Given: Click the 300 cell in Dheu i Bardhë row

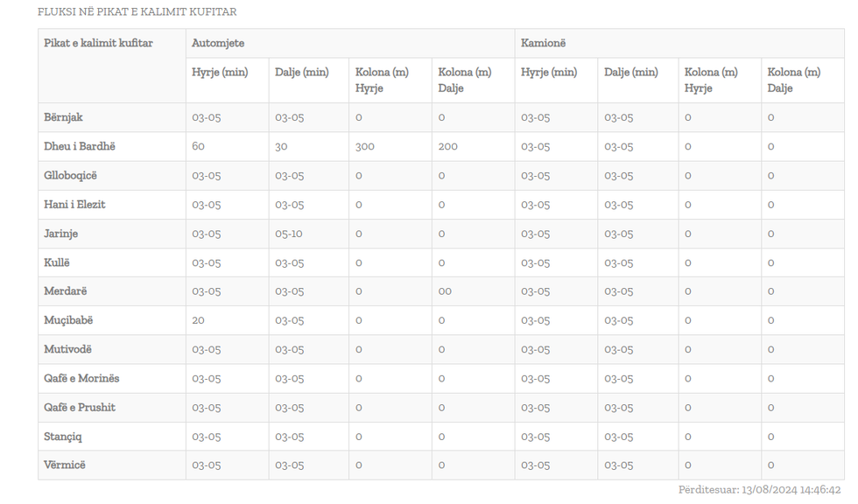Looking at the screenshot, I should 364,146.
